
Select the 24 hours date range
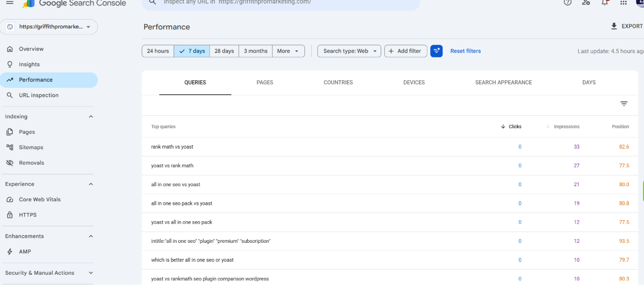(158, 51)
